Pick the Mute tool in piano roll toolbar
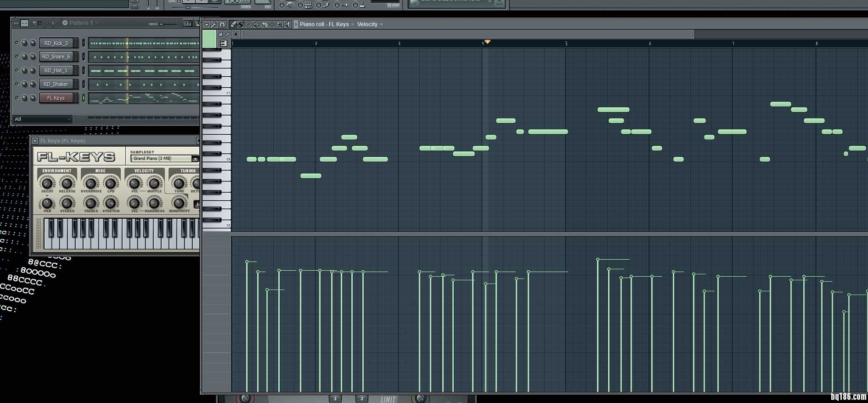The image size is (868, 403). pos(256,24)
